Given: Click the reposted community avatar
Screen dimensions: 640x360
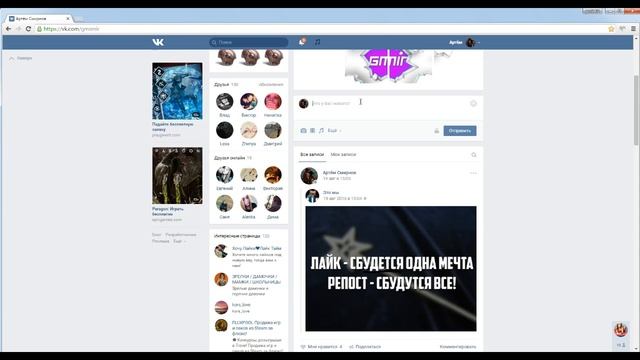Looking at the screenshot, I should tap(312, 196).
